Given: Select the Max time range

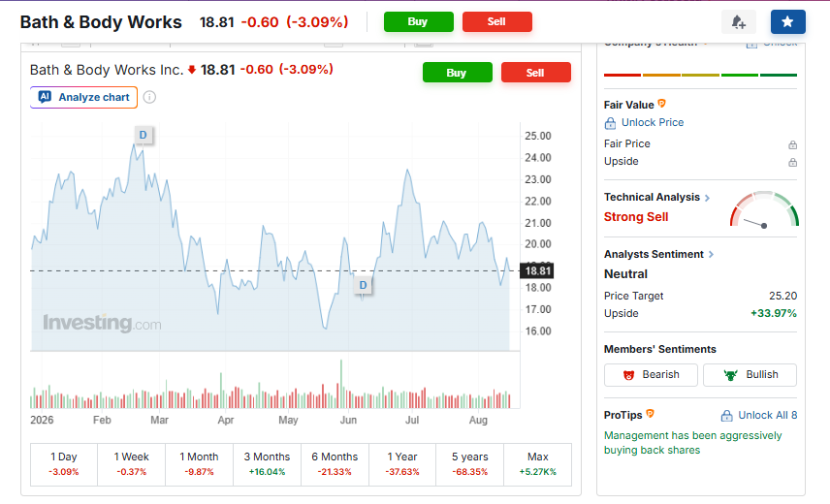Looking at the screenshot, I should [x=538, y=464].
